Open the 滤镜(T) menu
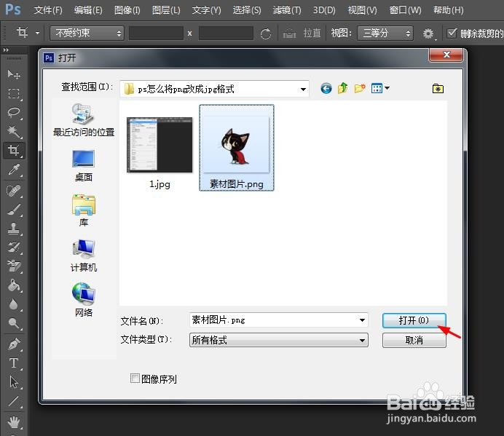The image size is (504, 436). point(287,10)
